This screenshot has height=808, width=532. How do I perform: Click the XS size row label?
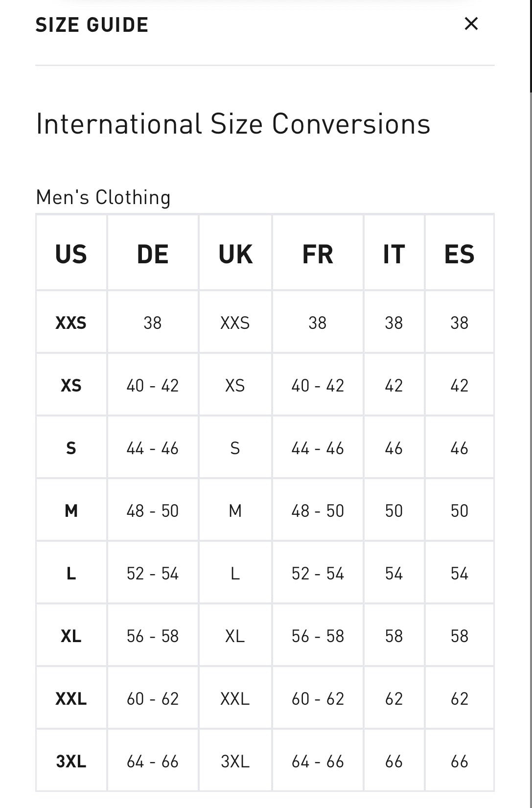(x=71, y=386)
